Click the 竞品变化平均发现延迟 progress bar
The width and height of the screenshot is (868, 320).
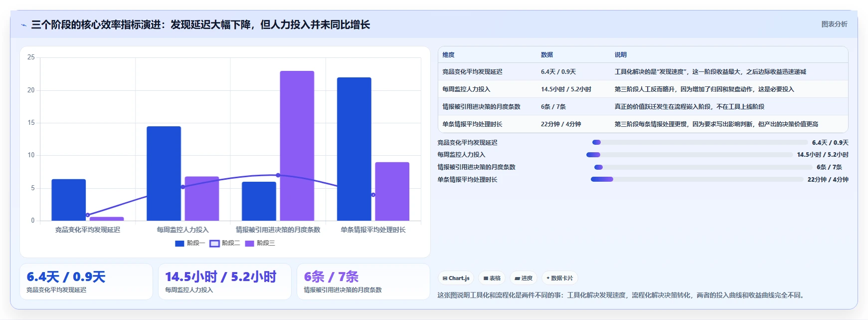coord(699,142)
